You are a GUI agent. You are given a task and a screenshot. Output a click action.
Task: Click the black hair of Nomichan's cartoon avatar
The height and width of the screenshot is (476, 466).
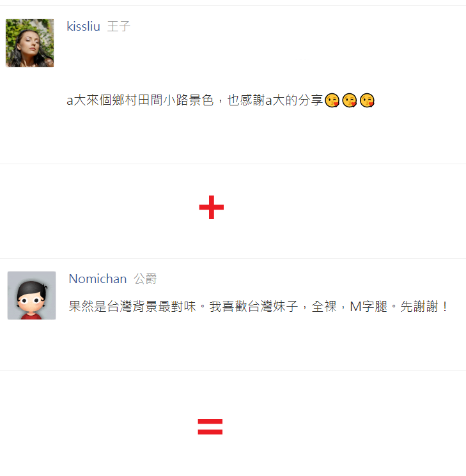[x=31, y=288]
